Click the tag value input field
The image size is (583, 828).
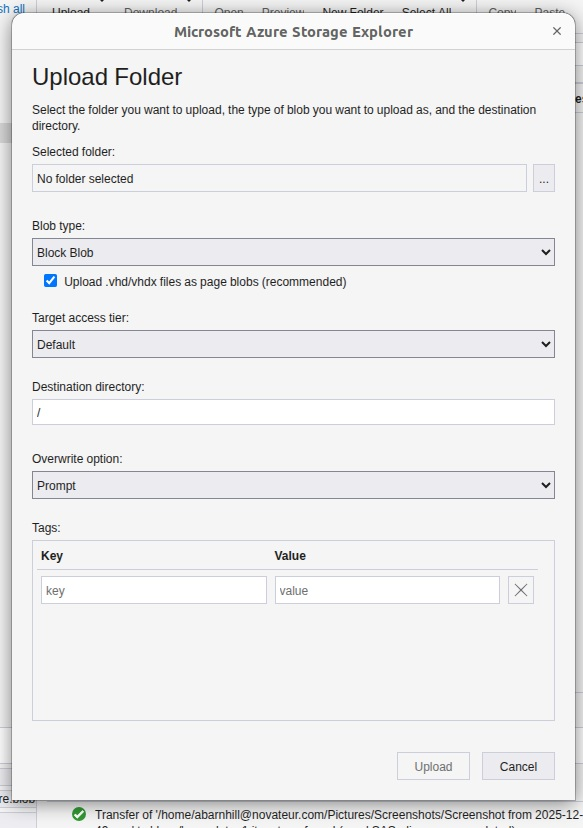coord(387,590)
